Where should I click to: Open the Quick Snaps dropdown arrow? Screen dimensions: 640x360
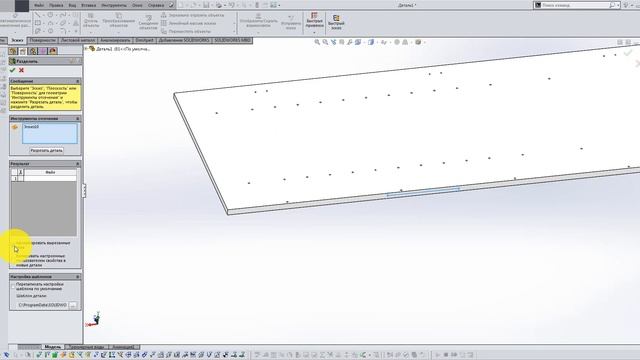(314, 32)
